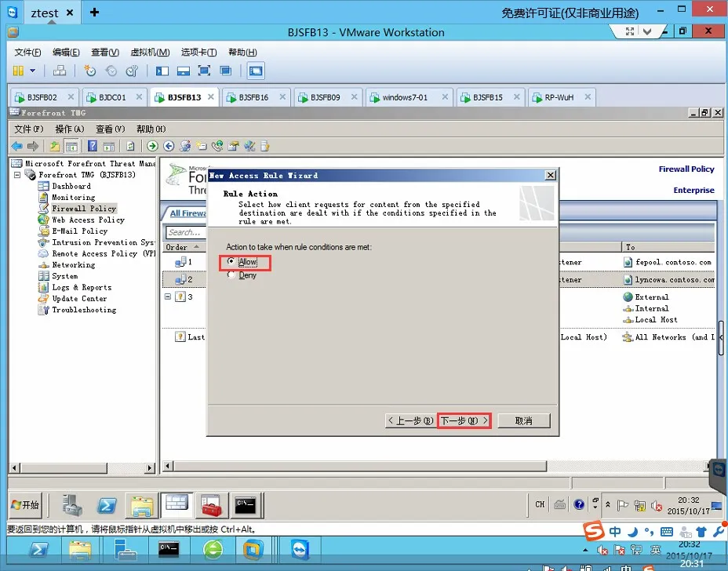Open 帮助(H) menu in Forefront TMG
The image size is (728, 571).
tap(151, 129)
